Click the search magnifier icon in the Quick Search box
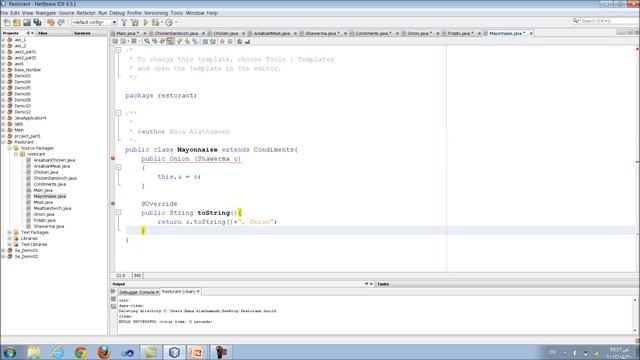 click(576, 20)
